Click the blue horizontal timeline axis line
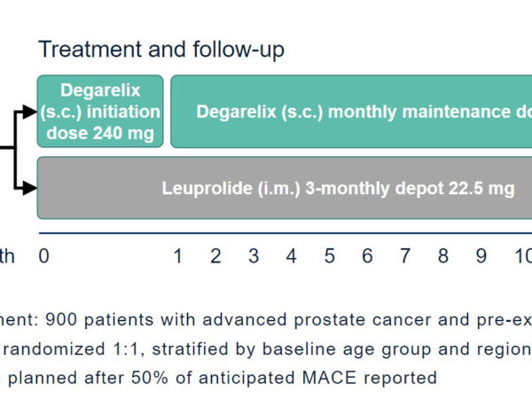The width and height of the screenshot is (532, 399). pos(286,233)
